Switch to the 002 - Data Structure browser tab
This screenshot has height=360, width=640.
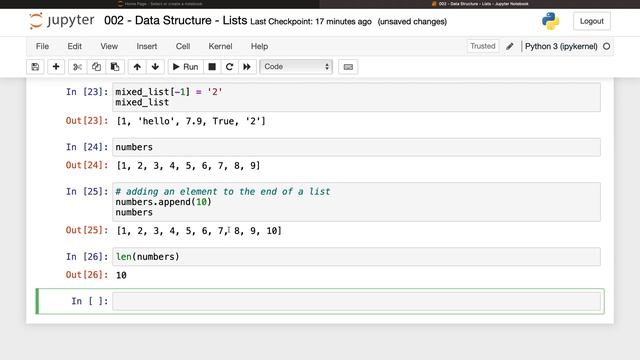(480, 4)
